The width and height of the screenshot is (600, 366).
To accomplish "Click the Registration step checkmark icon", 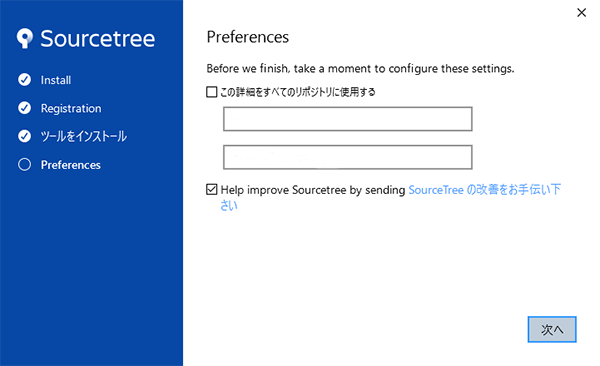I will coord(24,108).
